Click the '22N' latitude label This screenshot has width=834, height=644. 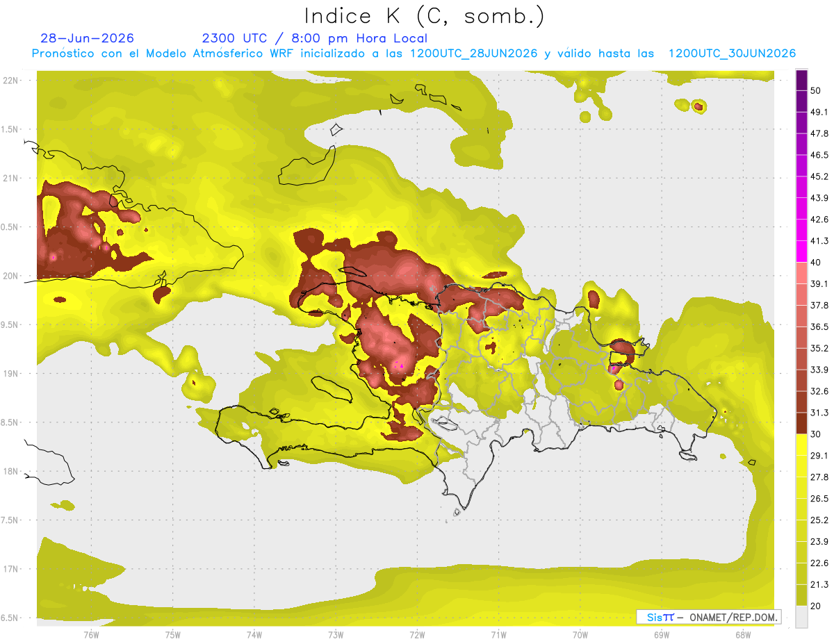[x=12, y=81]
